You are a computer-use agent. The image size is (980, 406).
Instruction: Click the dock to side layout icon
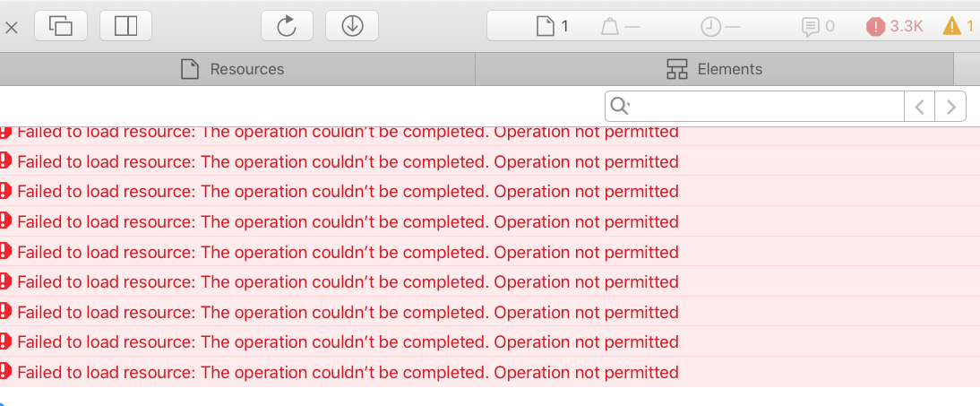pyautogui.click(x=125, y=26)
